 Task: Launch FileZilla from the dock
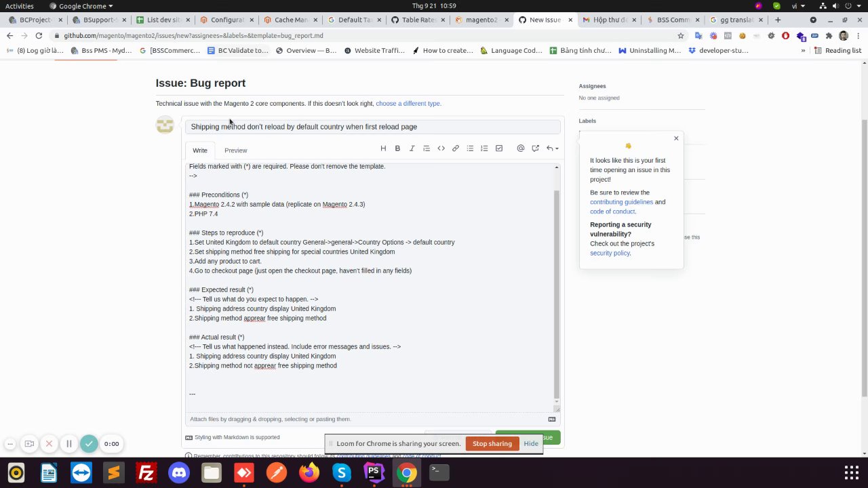point(146,472)
